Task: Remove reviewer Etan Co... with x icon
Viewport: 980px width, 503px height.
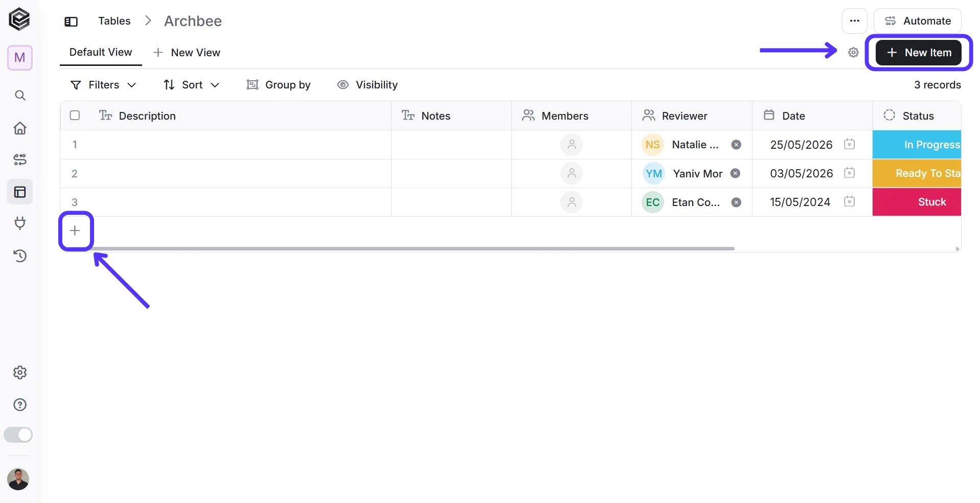Action: point(736,202)
